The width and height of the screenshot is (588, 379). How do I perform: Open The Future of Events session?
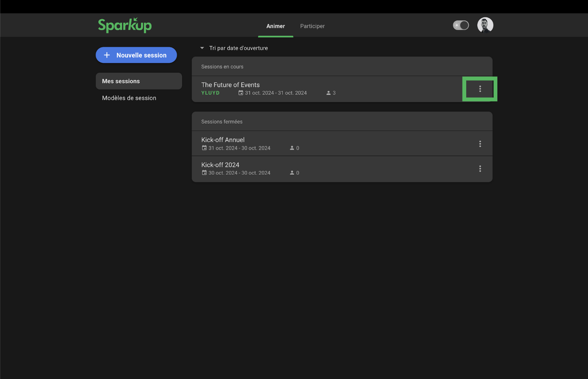pyautogui.click(x=230, y=85)
